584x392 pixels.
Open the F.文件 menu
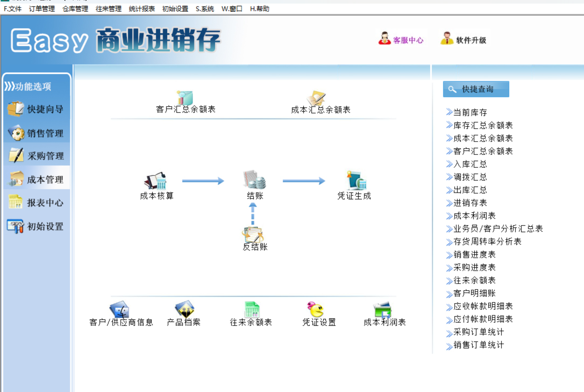pyautogui.click(x=13, y=9)
